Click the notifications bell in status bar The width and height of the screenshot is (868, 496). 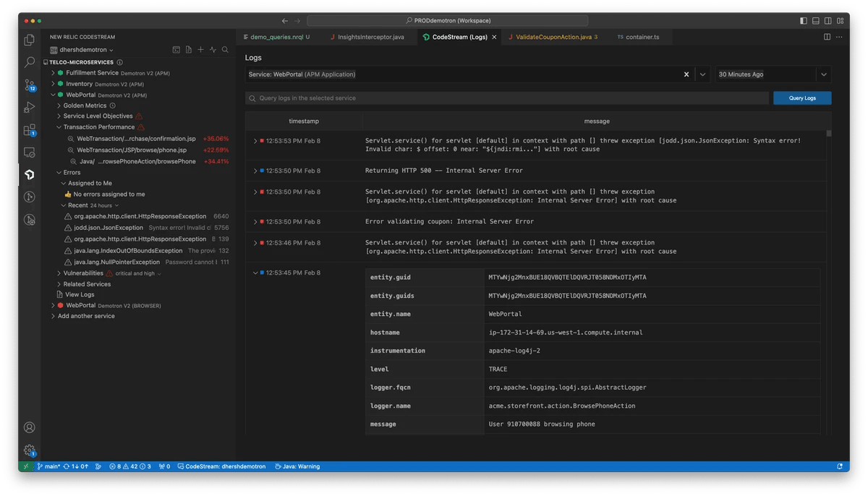coord(840,466)
